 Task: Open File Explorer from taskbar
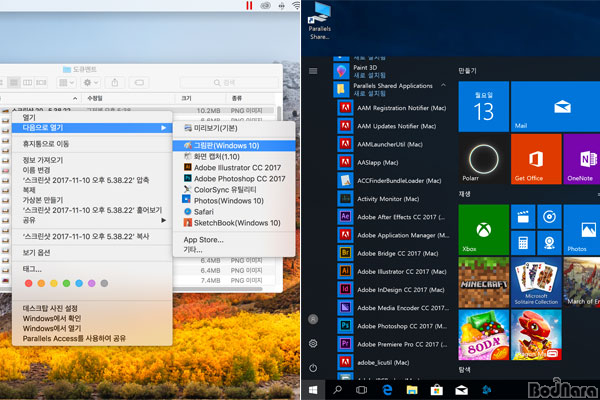(412, 390)
